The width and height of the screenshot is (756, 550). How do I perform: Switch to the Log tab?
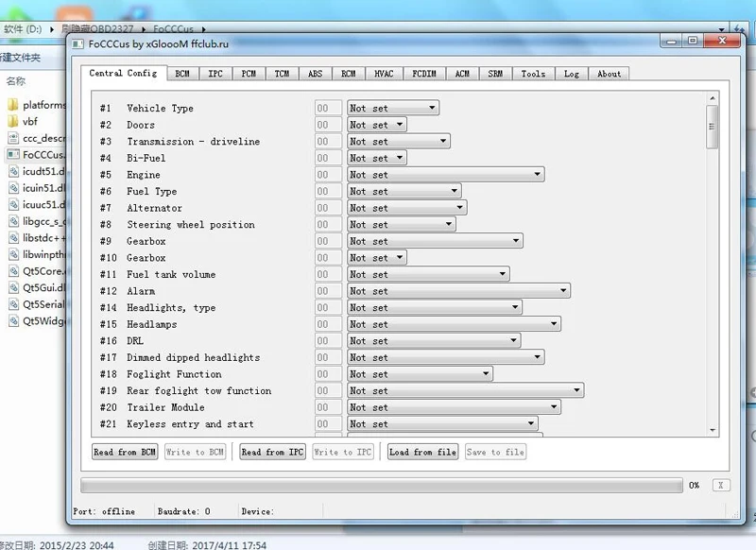coord(572,74)
